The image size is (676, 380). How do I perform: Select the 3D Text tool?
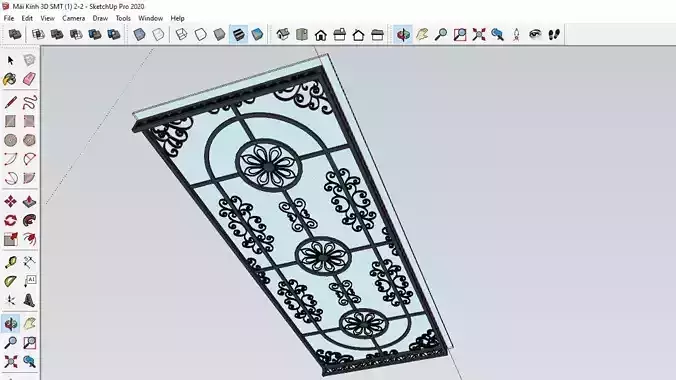coord(29,300)
